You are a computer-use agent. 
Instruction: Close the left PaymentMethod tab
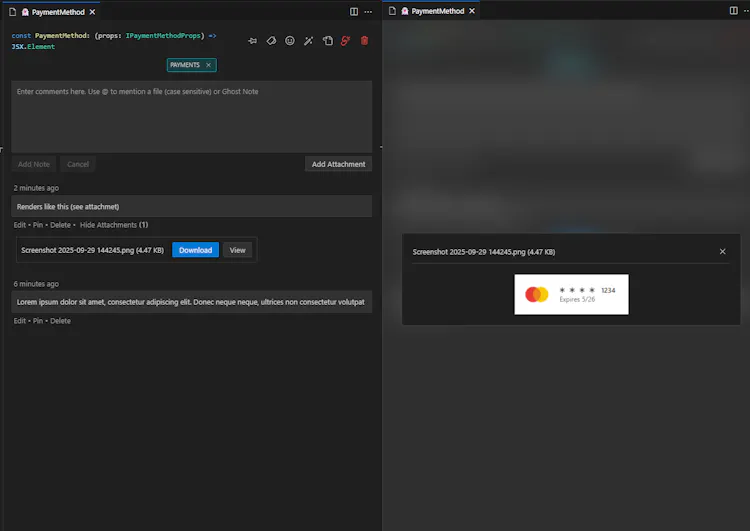tap(92, 12)
